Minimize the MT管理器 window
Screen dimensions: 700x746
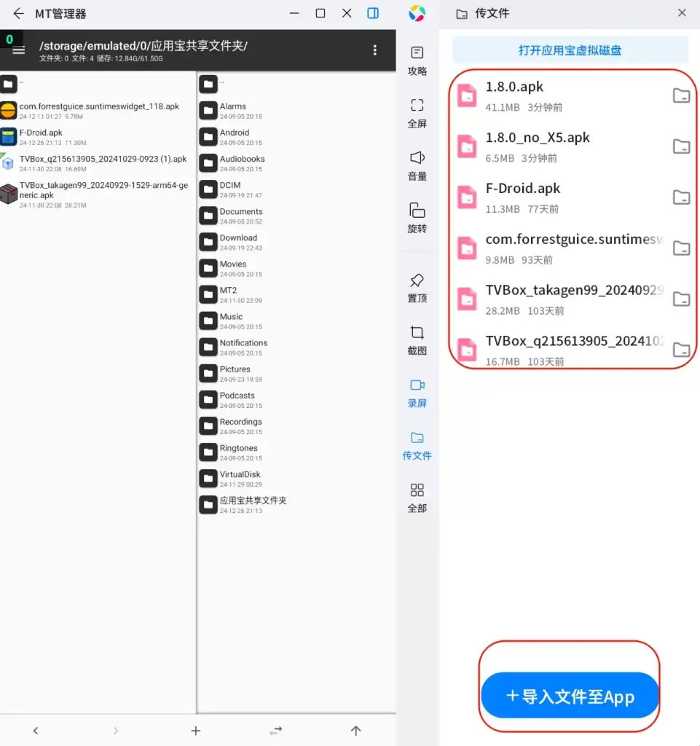294,13
